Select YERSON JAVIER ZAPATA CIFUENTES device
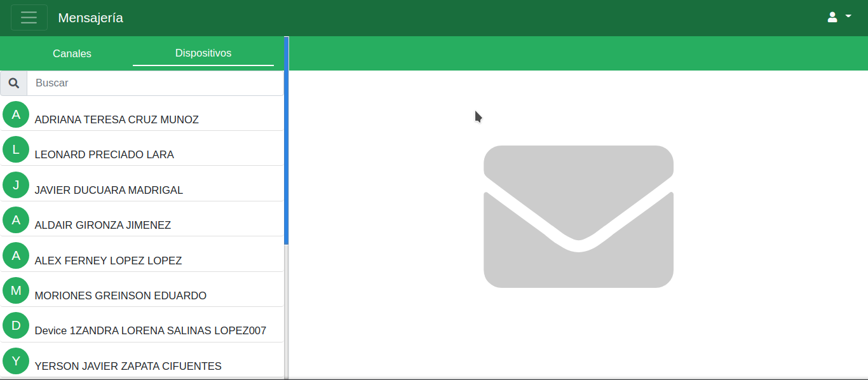This screenshot has height=380, width=868. pos(128,366)
